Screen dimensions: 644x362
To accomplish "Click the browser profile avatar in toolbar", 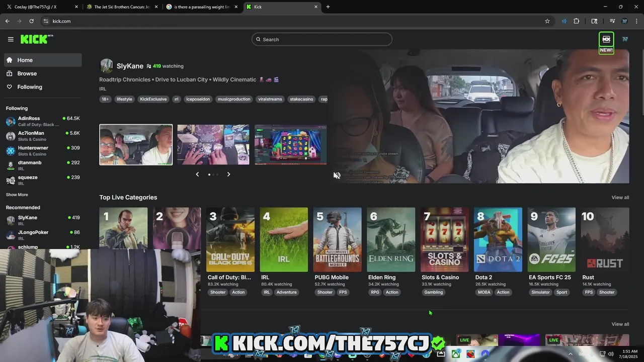I will (x=624, y=21).
